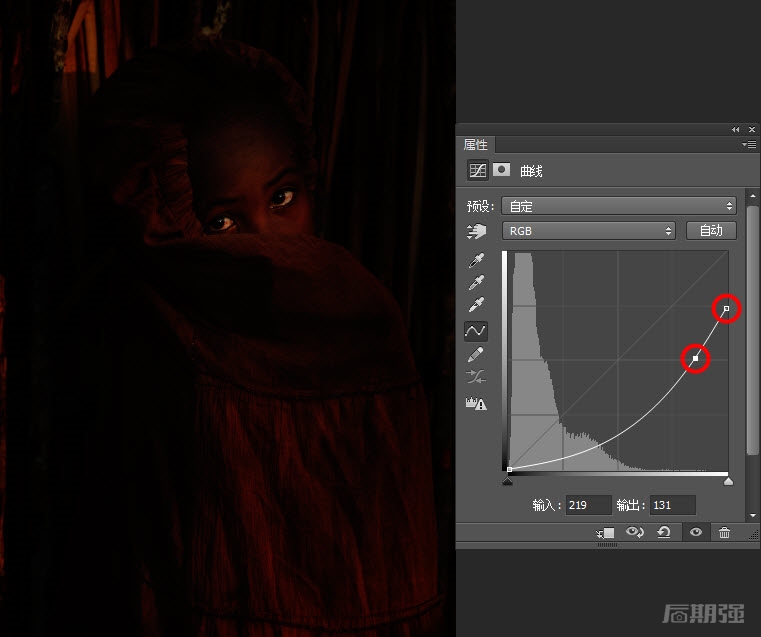
Task: Click the view previous state icon
Action: [x=634, y=532]
